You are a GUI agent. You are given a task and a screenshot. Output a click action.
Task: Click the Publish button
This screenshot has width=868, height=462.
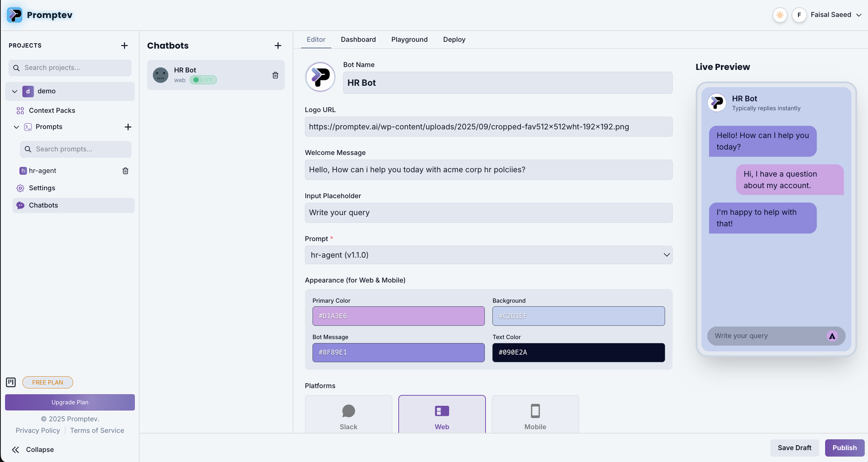click(844, 448)
